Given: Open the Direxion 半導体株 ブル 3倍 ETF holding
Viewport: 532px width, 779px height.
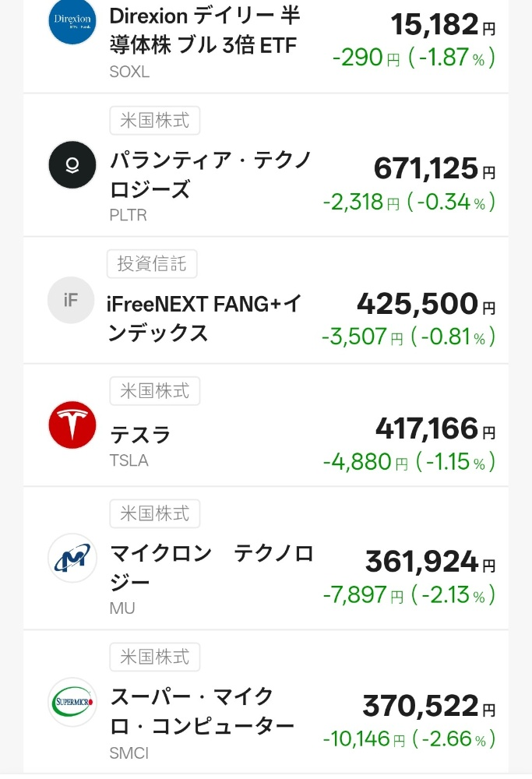Looking at the screenshot, I should (205, 31).
